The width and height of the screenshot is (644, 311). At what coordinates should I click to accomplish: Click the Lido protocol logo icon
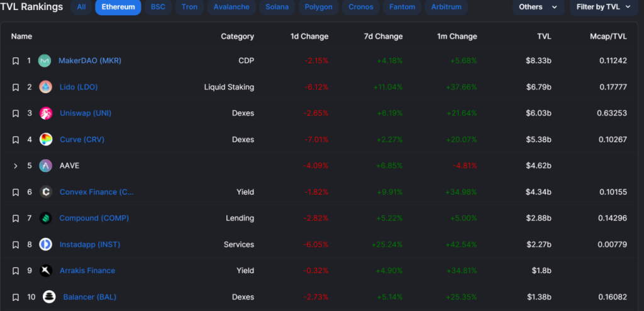[45, 88]
